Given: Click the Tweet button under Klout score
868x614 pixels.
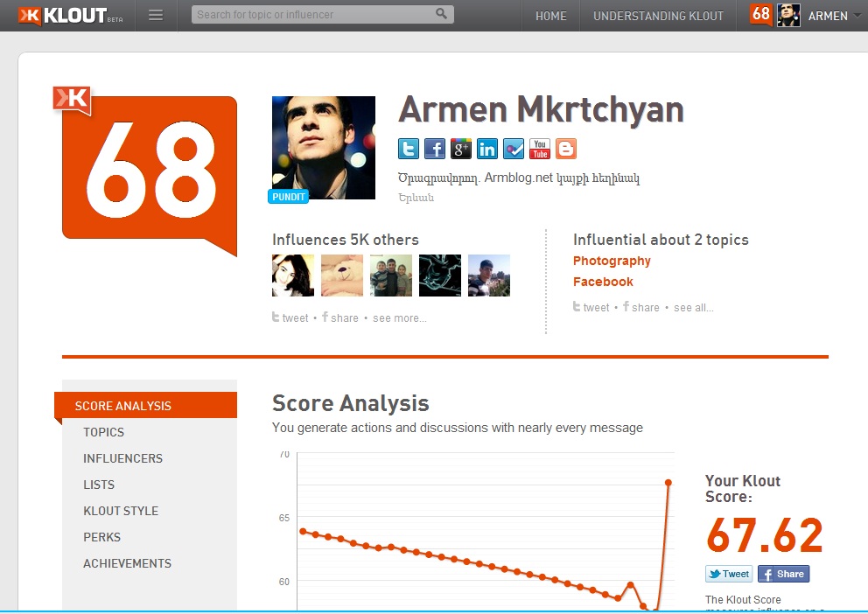Looking at the screenshot, I should click(x=729, y=574).
